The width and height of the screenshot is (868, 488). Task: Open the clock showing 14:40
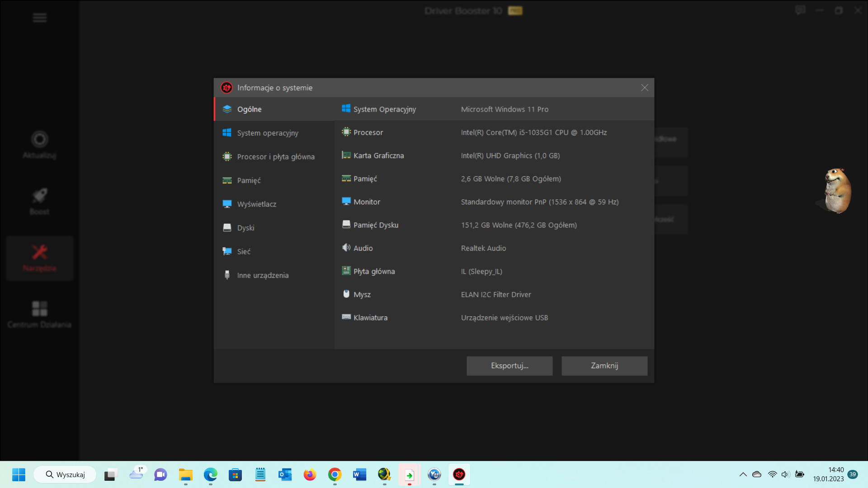(828, 474)
